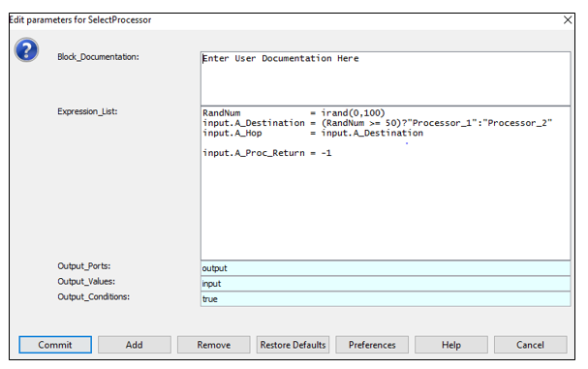This screenshot has width=588, height=369.
Task: Click the "Processor_2" string in expression
Action: tap(517, 123)
